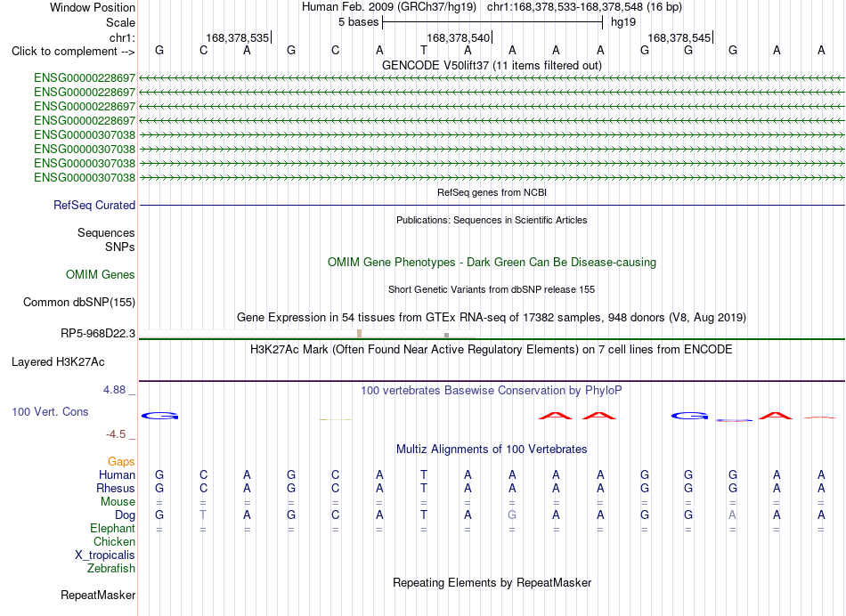The image size is (846, 616).
Task: Click the 100 Vert. Cons label
Action: point(50,411)
